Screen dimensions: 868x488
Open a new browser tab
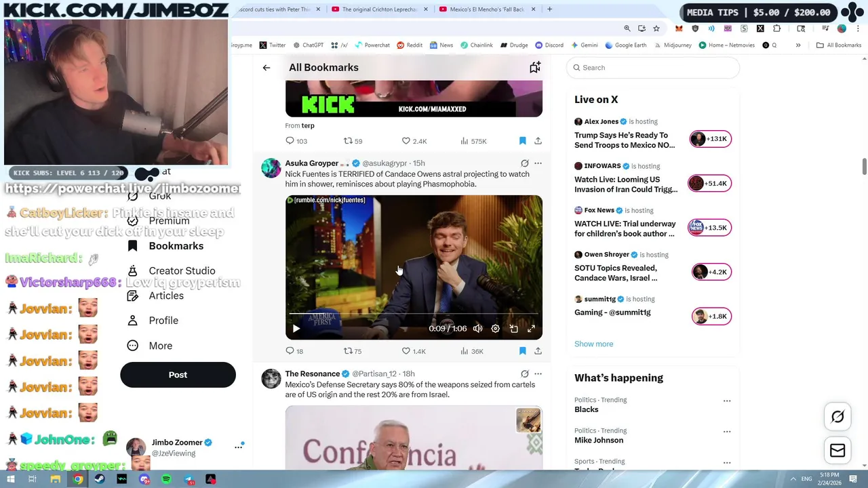(x=549, y=9)
